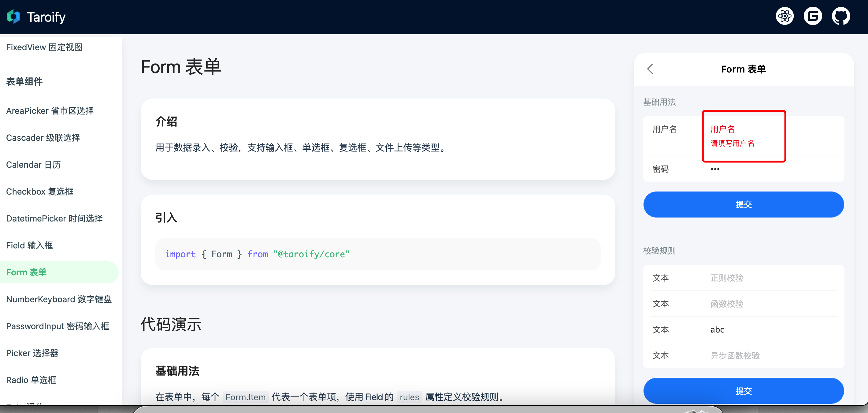Viewport: 868px width, 413px height.
Task: Open Picker 选择器 documentation
Action: (32, 353)
